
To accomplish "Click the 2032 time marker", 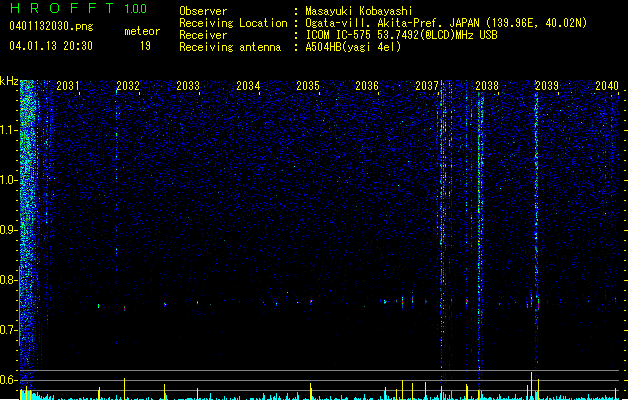I will pos(128,85).
